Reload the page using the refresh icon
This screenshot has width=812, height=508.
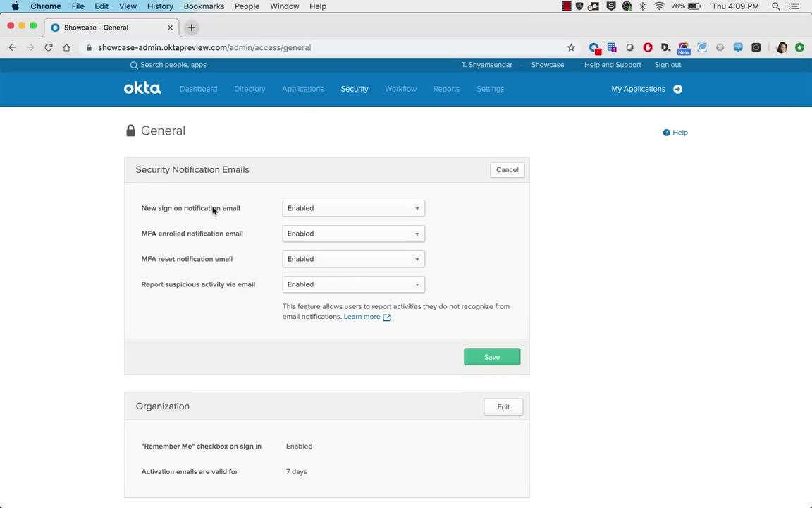tap(49, 47)
